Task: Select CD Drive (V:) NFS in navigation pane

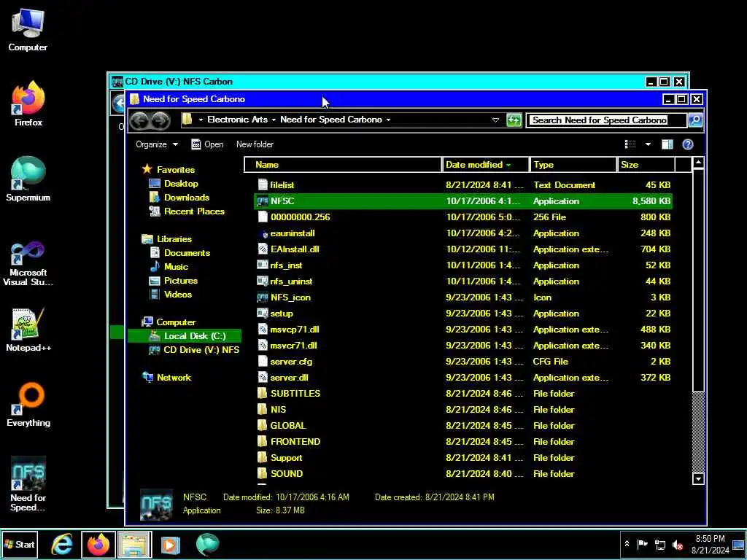Action: pos(194,350)
